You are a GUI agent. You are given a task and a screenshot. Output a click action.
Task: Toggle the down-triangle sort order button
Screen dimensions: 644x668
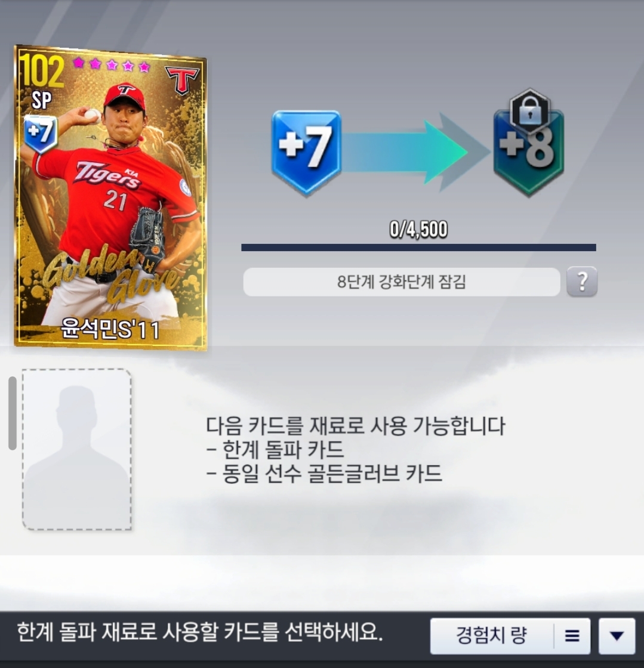coord(617,636)
